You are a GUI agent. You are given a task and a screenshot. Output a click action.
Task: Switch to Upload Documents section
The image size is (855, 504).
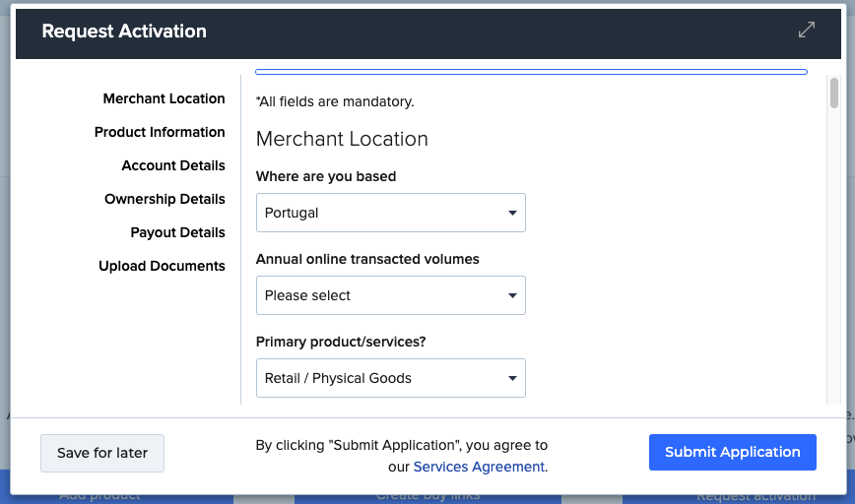tap(162, 266)
